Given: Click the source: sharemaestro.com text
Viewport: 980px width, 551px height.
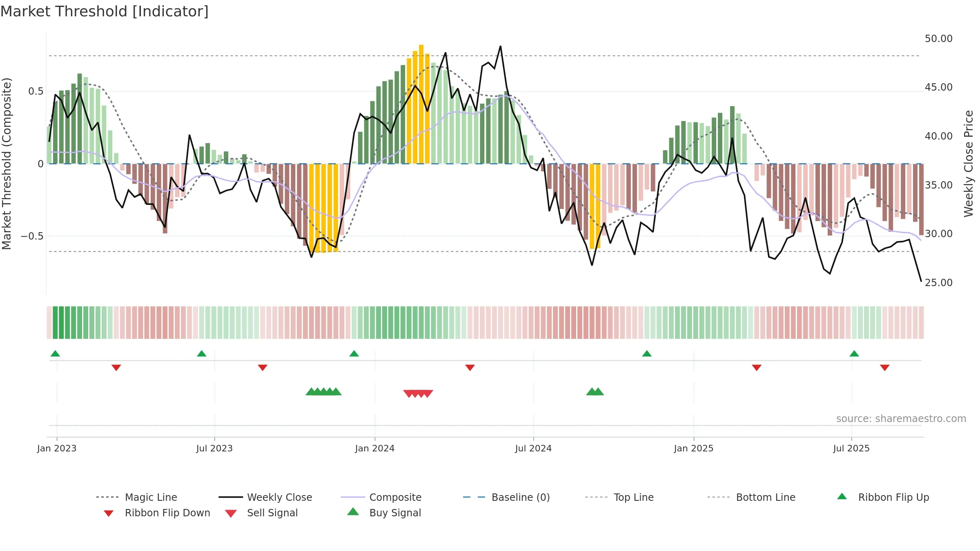Looking at the screenshot, I should (901, 419).
